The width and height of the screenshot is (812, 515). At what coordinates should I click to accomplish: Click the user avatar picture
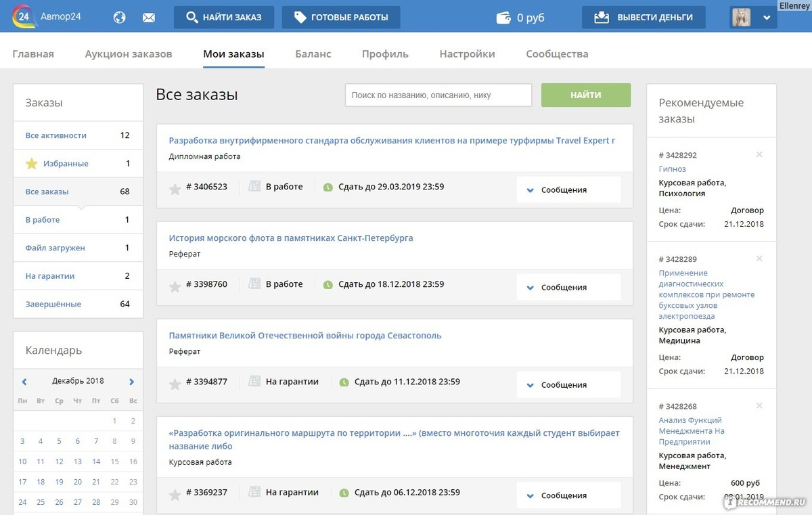tap(741, 18)
